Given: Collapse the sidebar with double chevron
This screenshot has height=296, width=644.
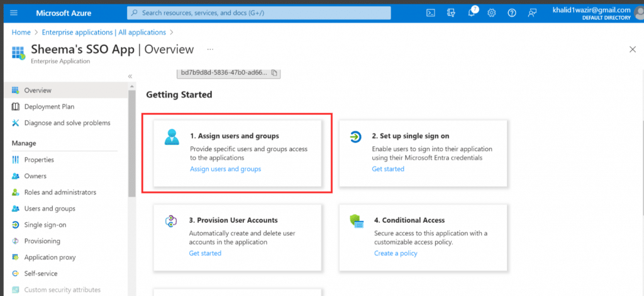Looking at the screenshot, I should (x=130, y=76).
